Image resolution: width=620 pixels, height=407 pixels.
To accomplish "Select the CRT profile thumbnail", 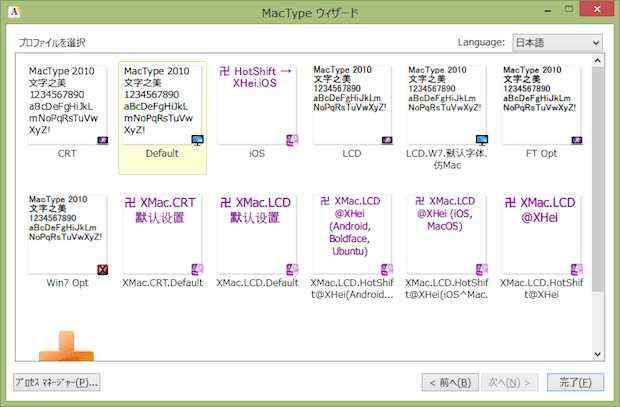I will pyautogui.click(x=67, y=105).
